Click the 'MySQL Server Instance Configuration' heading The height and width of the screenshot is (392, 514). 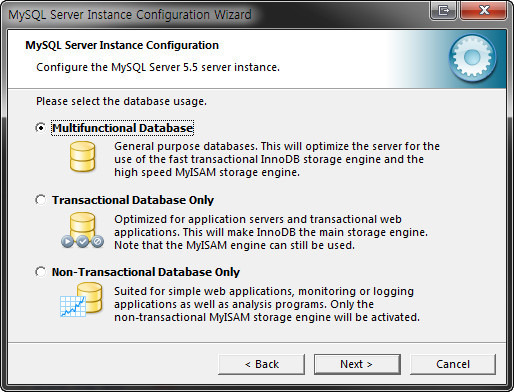tap(122, 45)
